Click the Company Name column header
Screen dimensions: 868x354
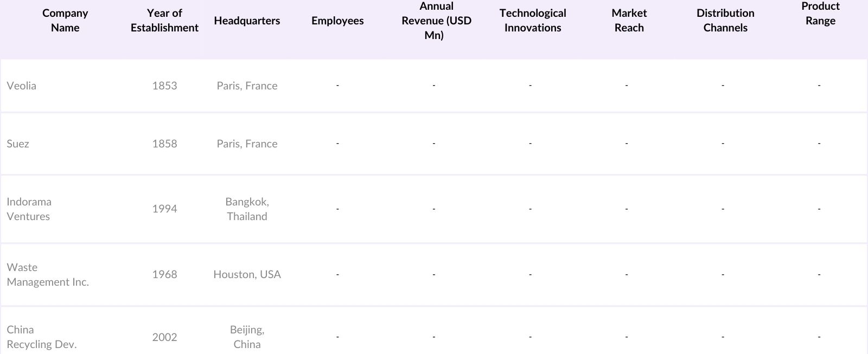[65, 21]
